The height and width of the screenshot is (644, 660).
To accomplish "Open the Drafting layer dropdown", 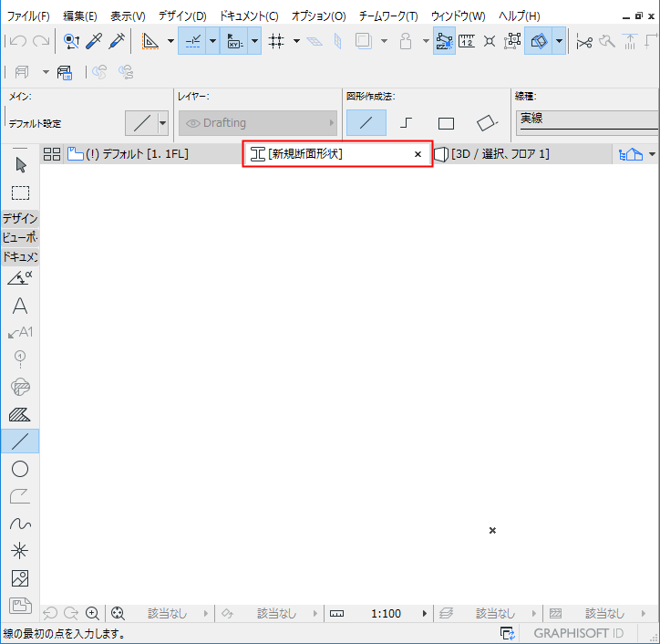I will point(258,123).
